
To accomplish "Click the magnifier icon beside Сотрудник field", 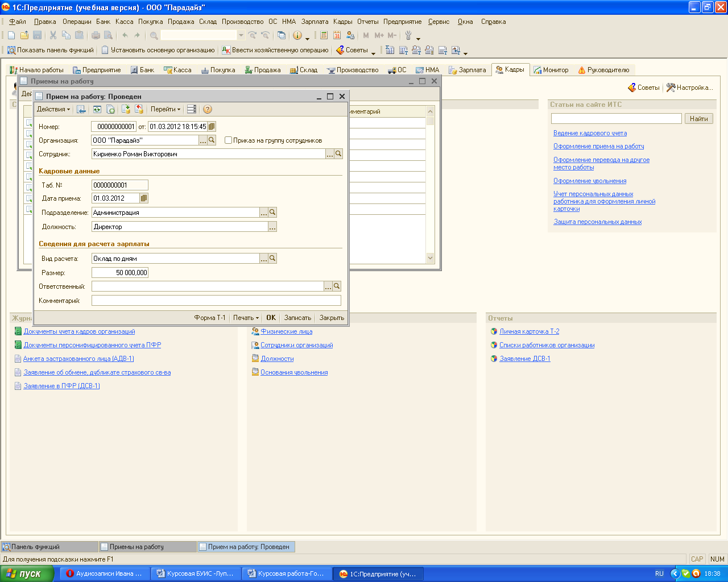I will (x=338, y=154).
